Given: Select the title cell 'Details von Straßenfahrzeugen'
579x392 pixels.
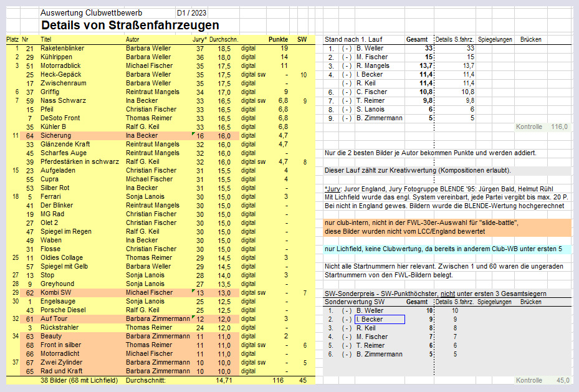Looking at the screenshot, I should 130,25.
